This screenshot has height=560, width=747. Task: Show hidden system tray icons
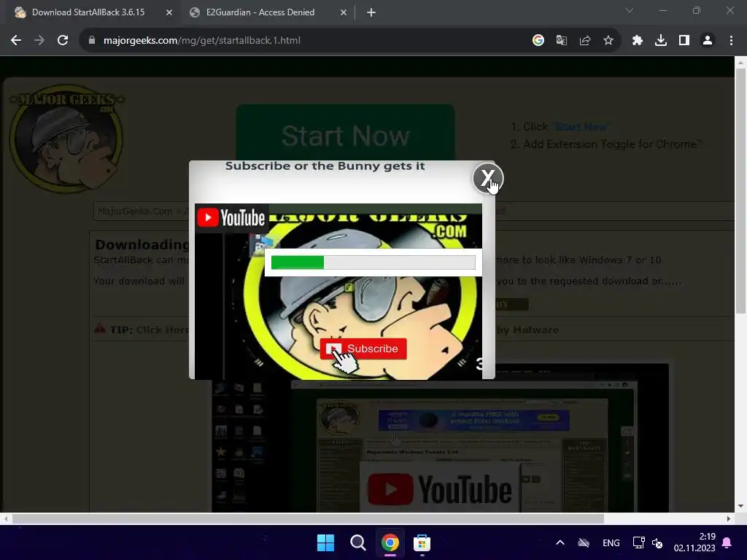[560, 542]
